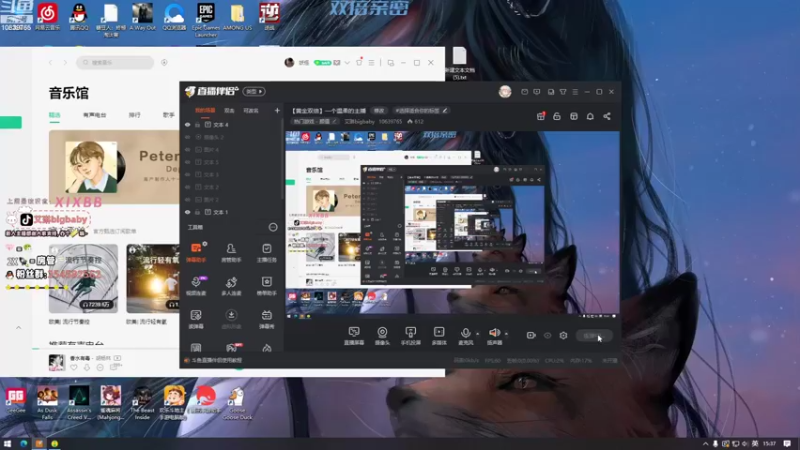800x450 pixels.
Task: Toggle visibility of layer 图片 4
Action: 188,149
